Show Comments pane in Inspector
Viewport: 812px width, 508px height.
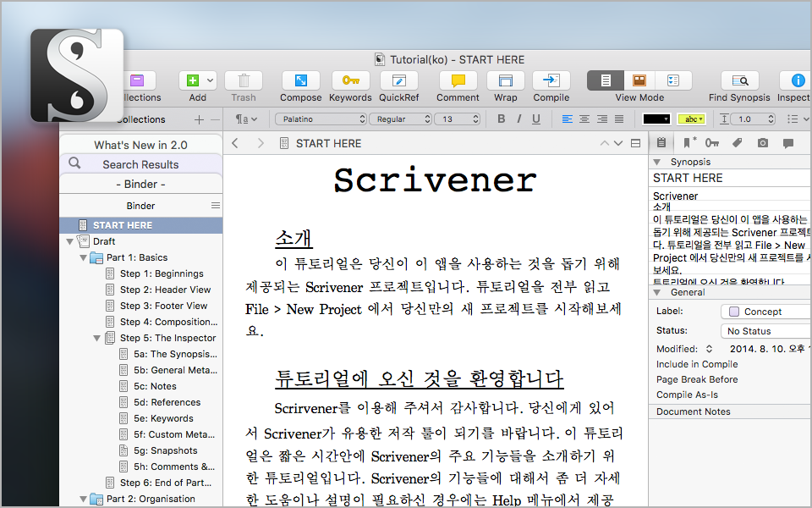pos(787,143)
